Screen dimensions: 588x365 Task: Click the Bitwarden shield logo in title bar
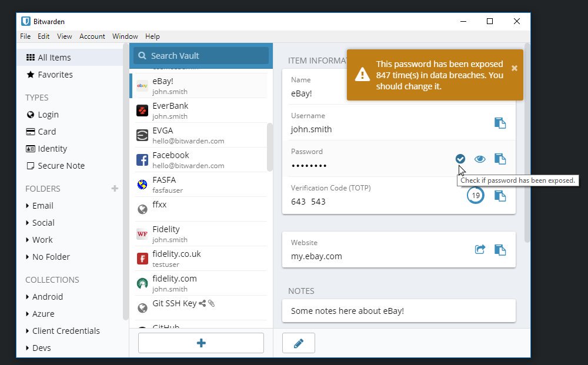25,21
